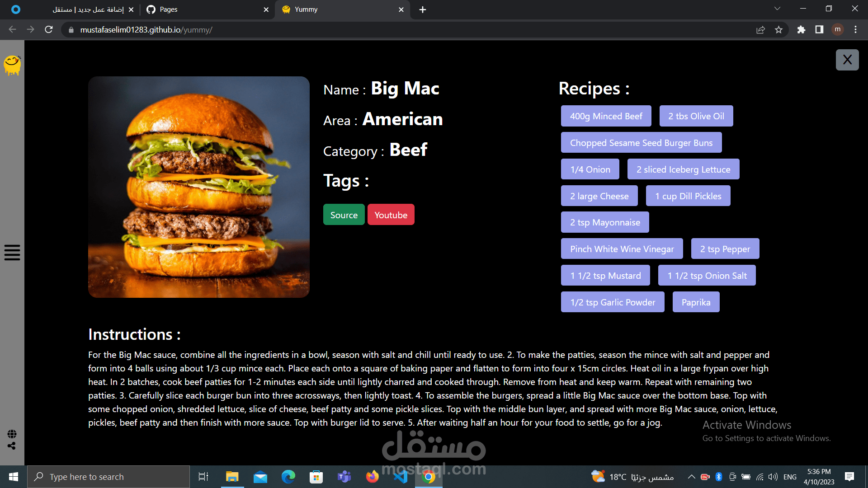The image size is (868, 488).
Task: Open the recipe Source link
Action: point(344,215)
